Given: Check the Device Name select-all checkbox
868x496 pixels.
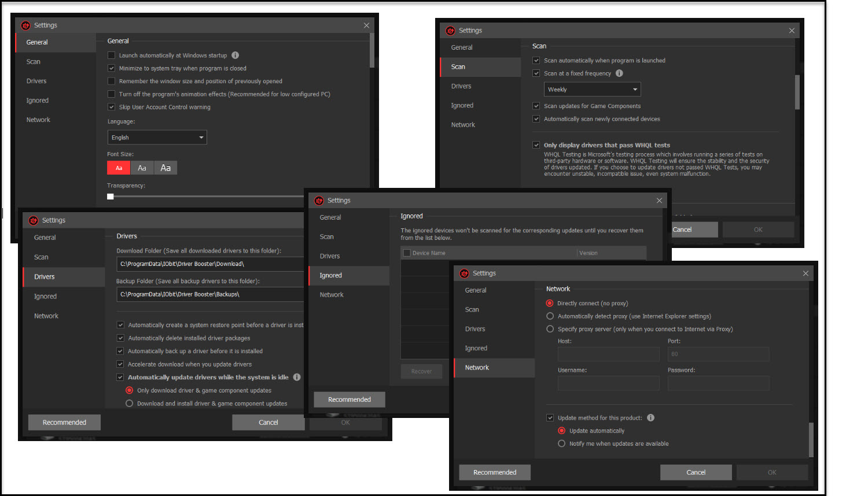Looking at the screenshot, I should 407,253.
